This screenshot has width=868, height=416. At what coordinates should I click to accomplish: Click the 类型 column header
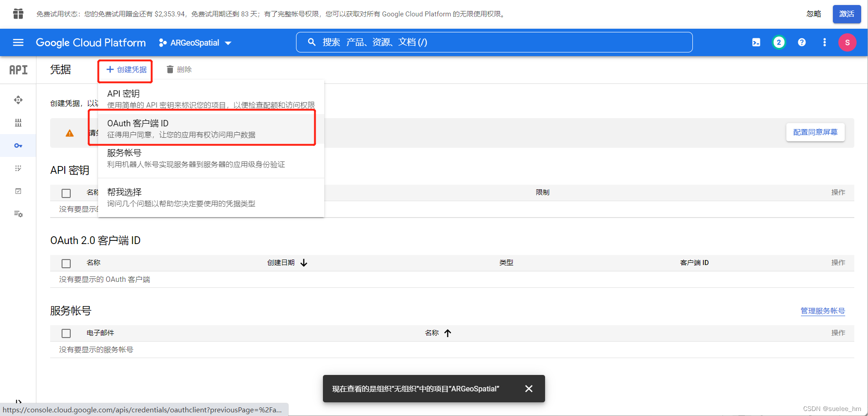[506, 263]
